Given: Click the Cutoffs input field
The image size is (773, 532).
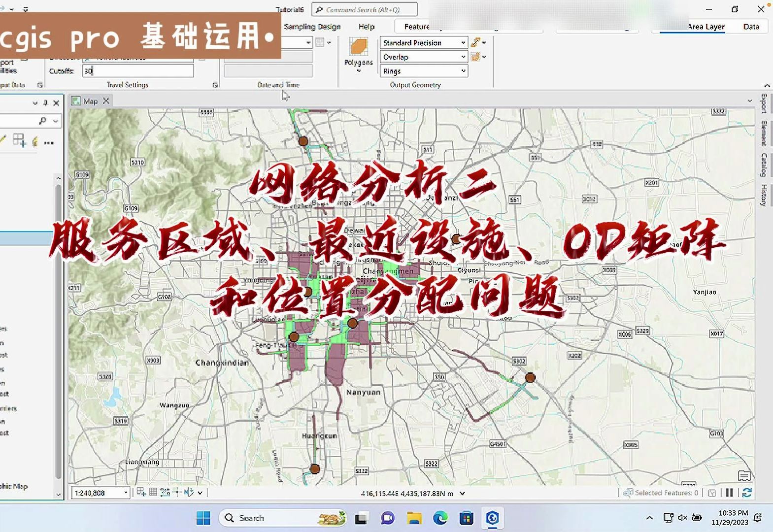Looking at the screenshot, I should (x=138, y=71).
